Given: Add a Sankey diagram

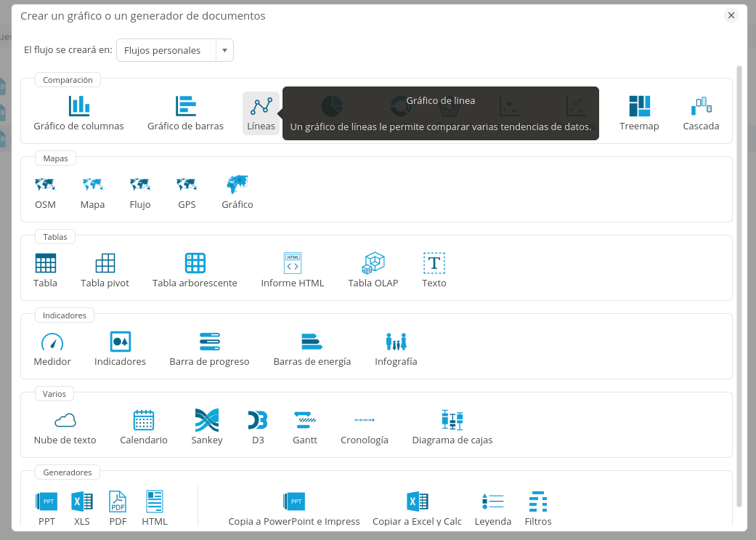Looking at the screenshot, I should tap(207, 421).
